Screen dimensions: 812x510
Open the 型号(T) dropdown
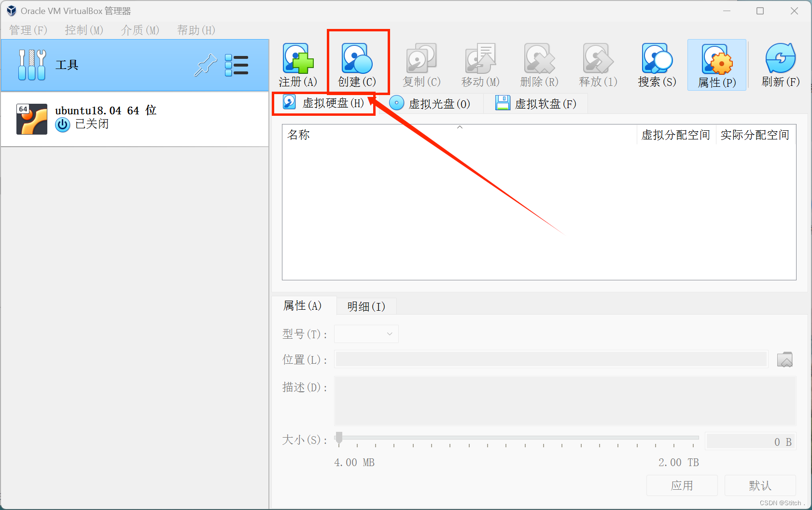coord(366,334)
